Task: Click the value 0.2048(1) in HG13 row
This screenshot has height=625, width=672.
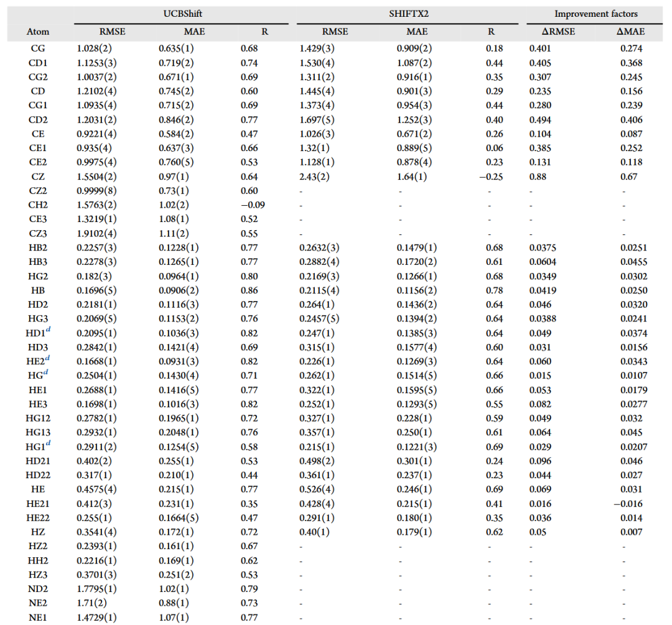Action: [x=179, y=432]
